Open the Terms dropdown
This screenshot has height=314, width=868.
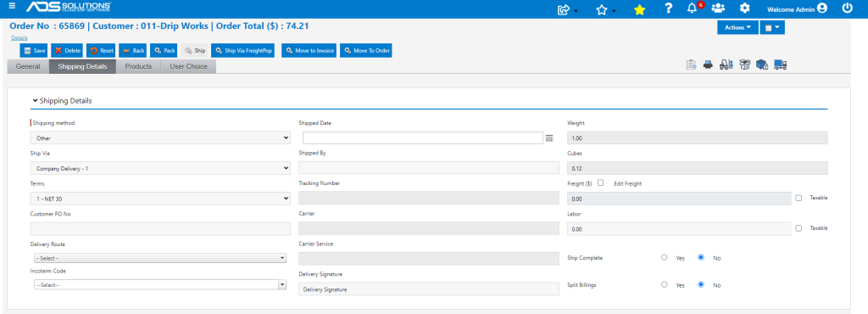(x=160, y=199)
